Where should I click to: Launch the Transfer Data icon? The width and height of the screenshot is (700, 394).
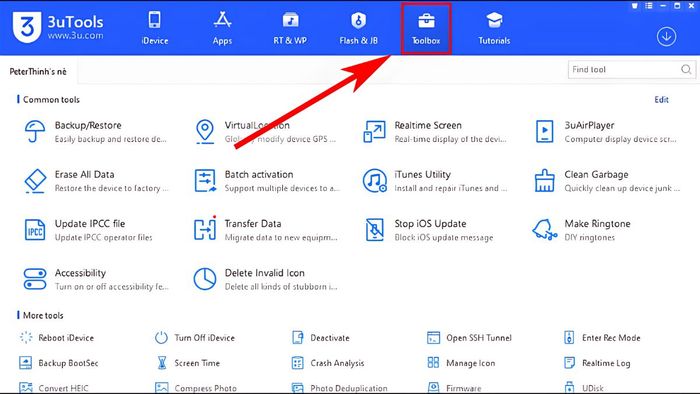coord(205,229)
